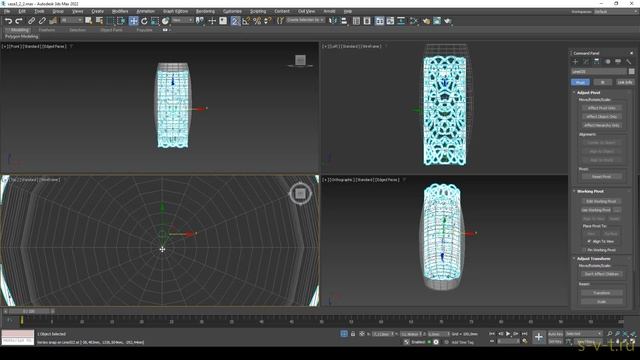The image size is (640, 360).
Task: Toggle Window/Crossing selection icon
Action: tap(121, 21)
